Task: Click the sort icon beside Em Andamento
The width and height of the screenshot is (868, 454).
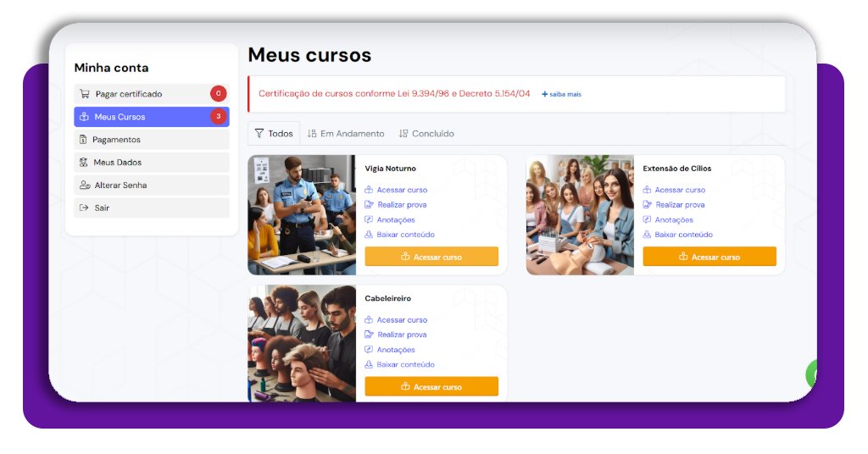Action: 312,133
